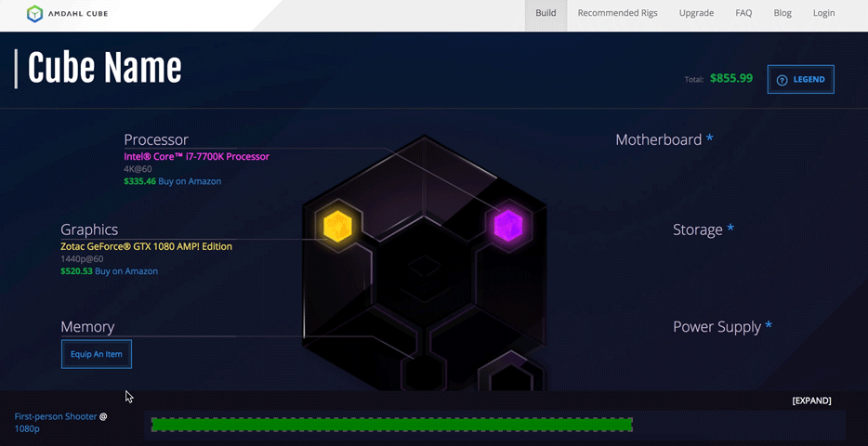868x446 pixels.
Task: Click the purple processor hexagon in cube
Action: [x=508, y=225]
